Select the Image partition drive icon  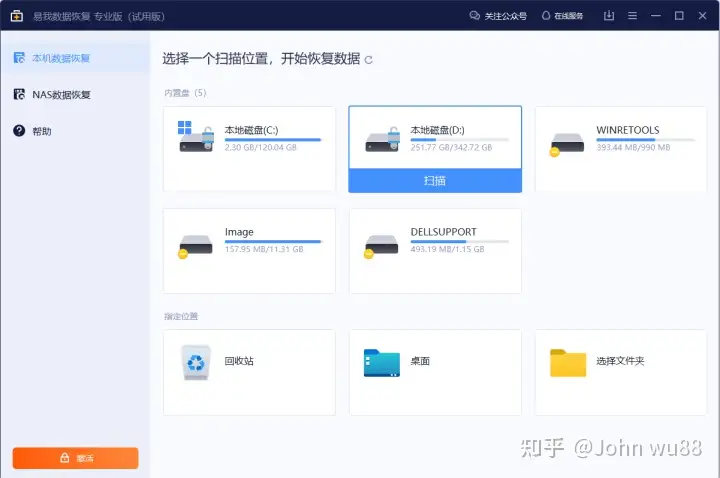[x=196, y=246]
